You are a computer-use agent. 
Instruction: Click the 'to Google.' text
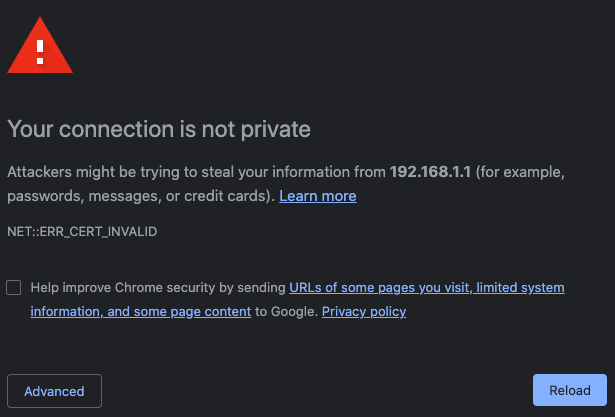coord(286,311)
